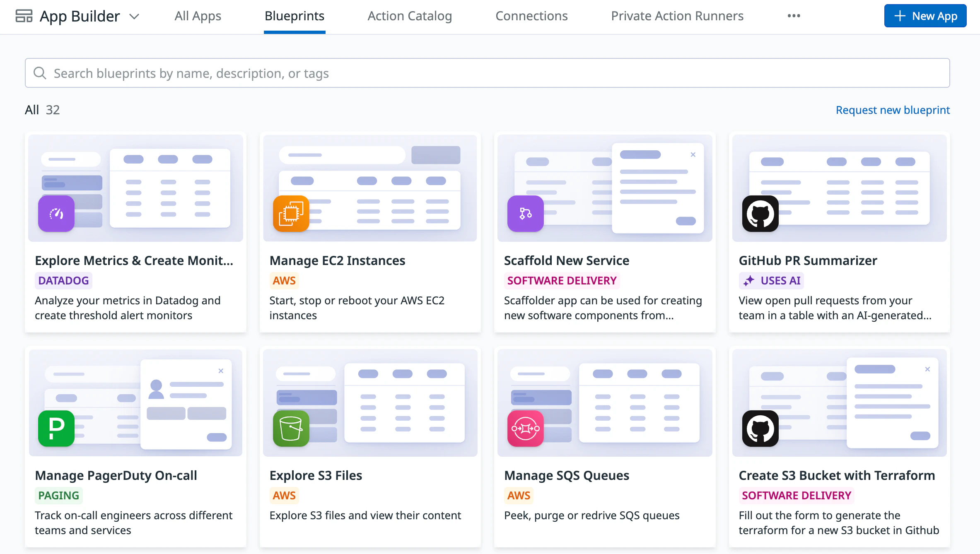
Task: Select the Blueprints tab
Action: (294, 16)
